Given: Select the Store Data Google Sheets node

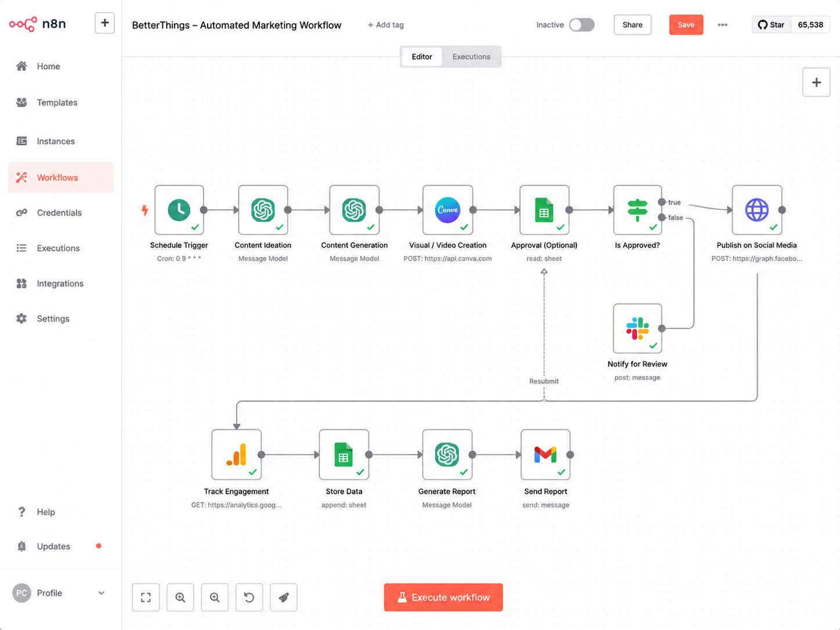Looking at the screenshot, I should [x=344, y=455].
